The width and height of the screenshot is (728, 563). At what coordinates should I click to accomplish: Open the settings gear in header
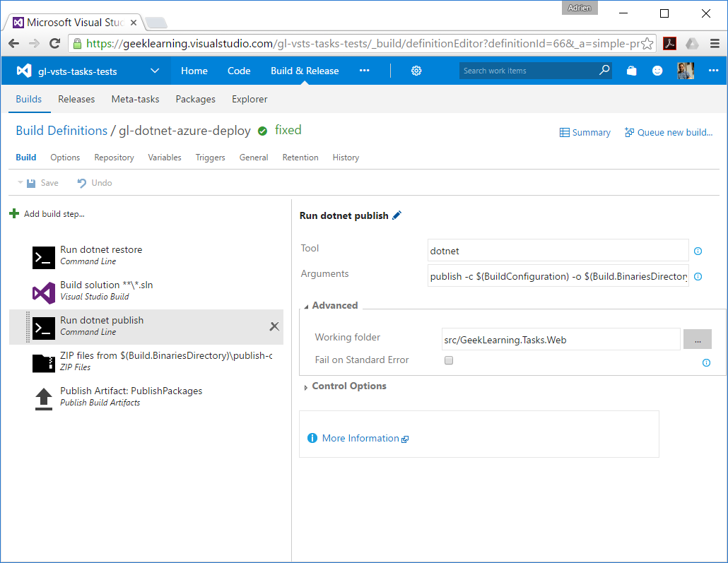pos(416,71)
